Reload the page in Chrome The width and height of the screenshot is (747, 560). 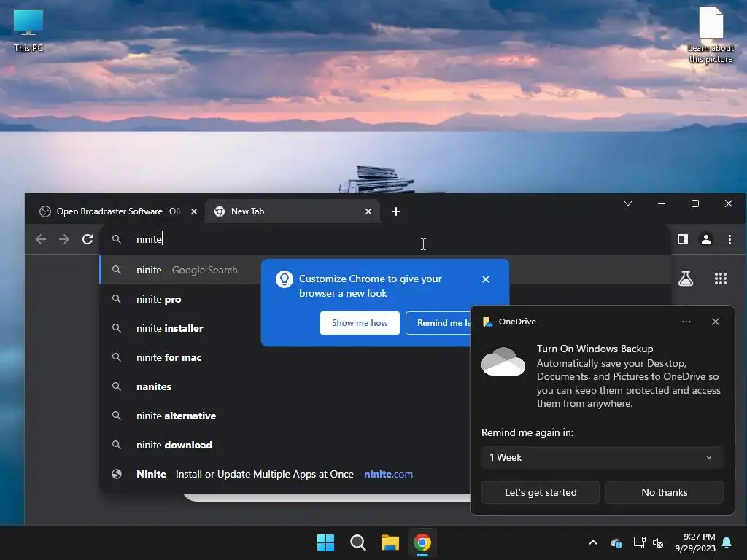coord(88,239)
